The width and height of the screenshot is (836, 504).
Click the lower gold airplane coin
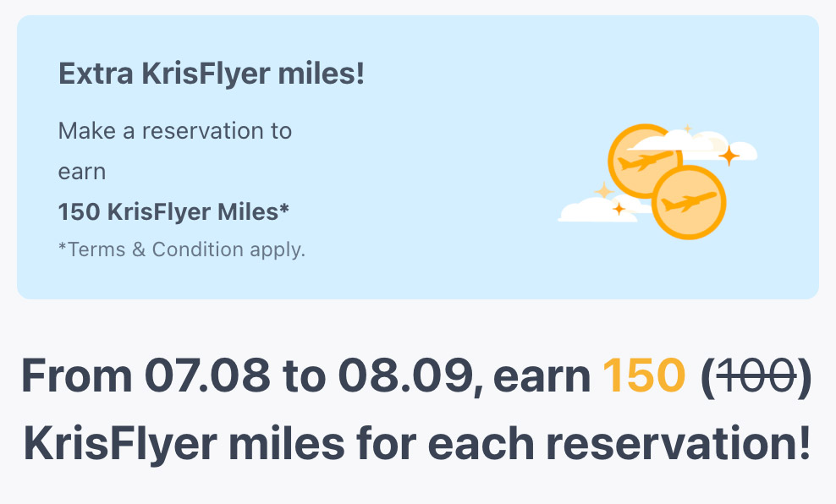[x=690, y=203]
